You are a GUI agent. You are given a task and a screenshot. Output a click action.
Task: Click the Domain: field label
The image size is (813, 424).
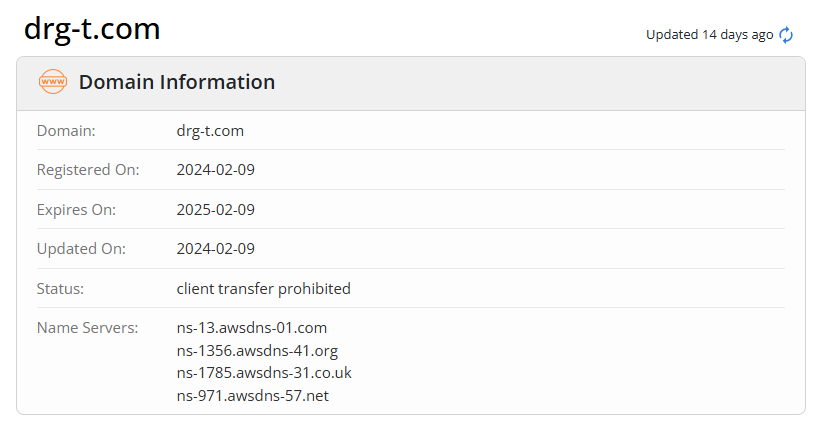point(66,131)
